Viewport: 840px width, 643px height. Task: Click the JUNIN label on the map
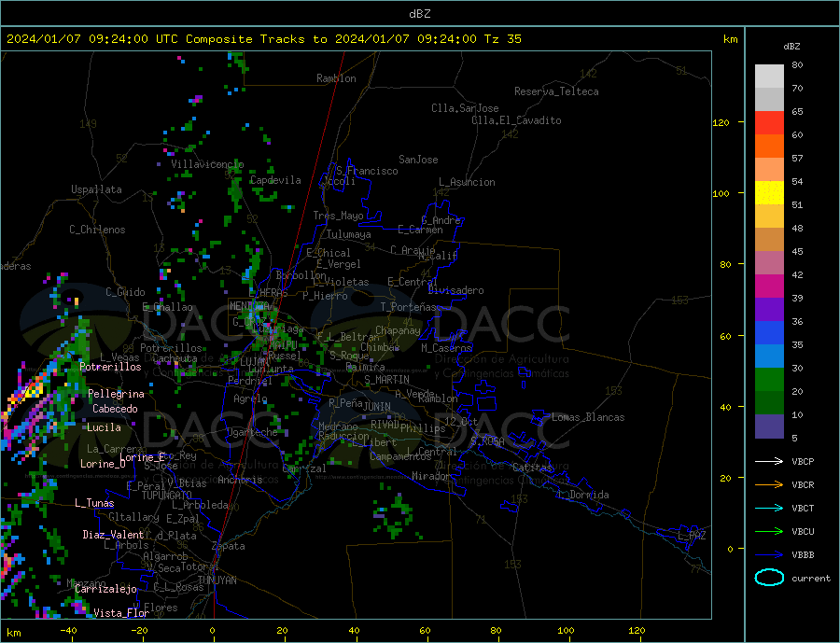coord(377,407)
